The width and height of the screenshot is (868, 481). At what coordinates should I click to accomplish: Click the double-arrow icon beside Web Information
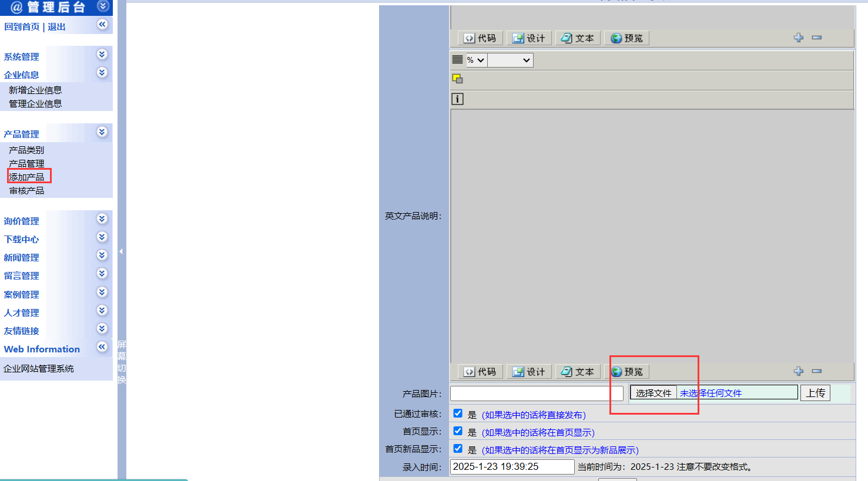[102, 347]
